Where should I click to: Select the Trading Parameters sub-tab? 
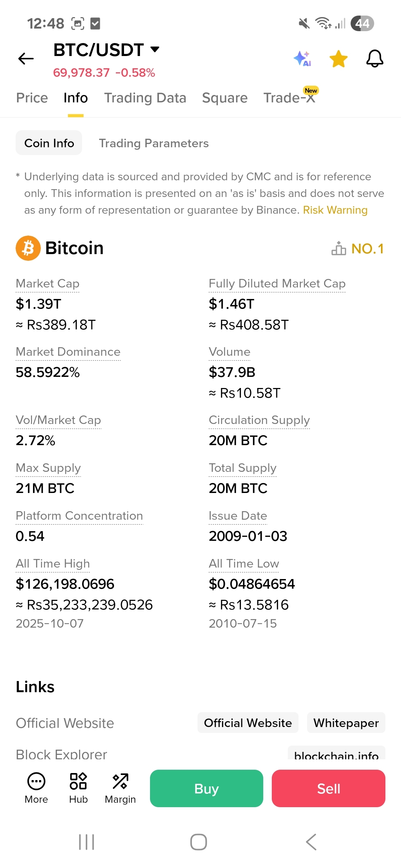click(x=154, y=143)
